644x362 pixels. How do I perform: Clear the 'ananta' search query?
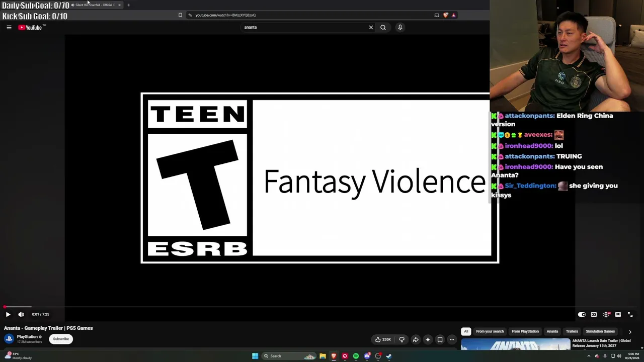point(371,28)
